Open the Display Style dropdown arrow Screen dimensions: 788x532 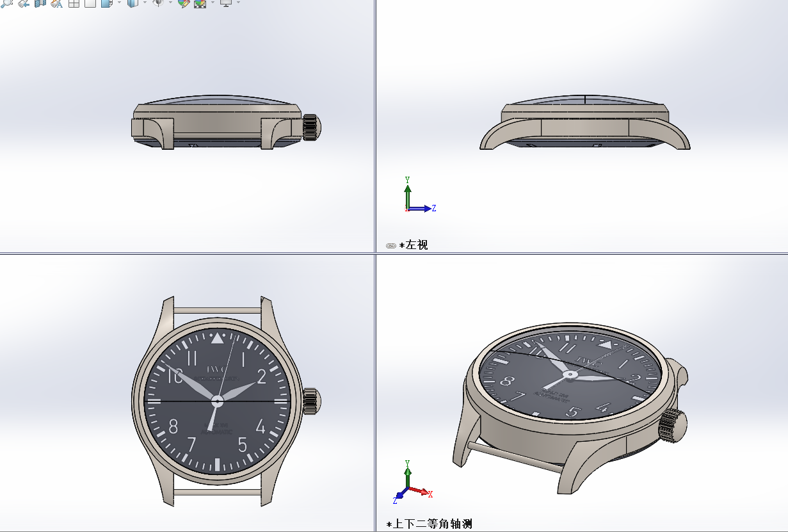(x=145, y=3)
